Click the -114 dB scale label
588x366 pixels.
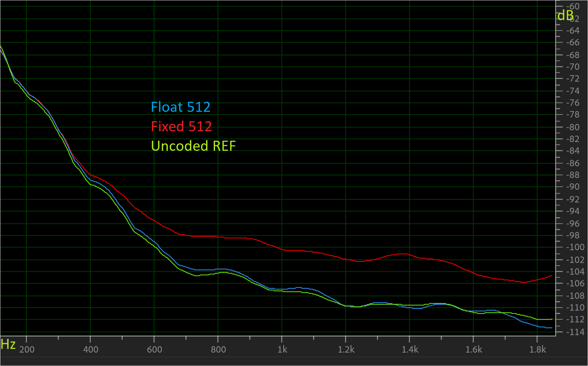coord(575,332)
